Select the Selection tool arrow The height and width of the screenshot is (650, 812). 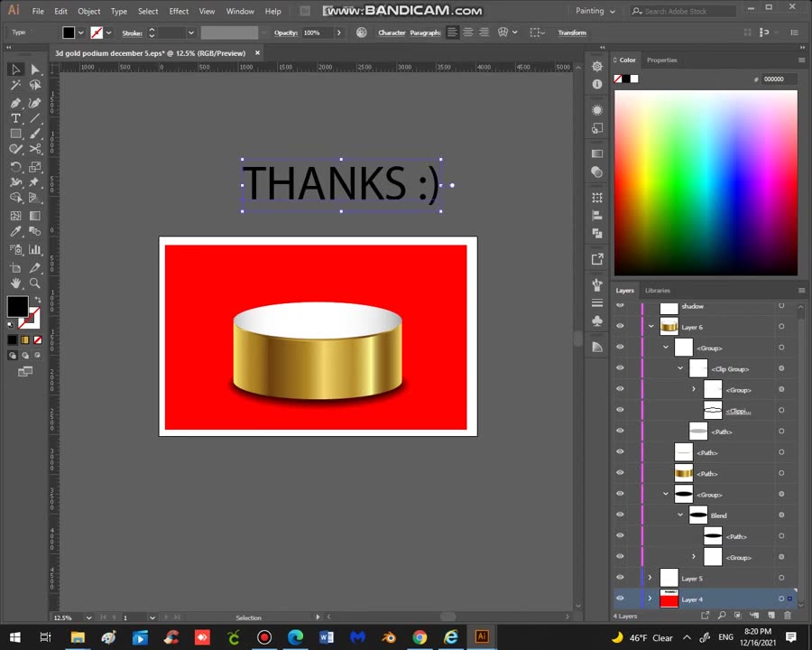click(15, 69)
